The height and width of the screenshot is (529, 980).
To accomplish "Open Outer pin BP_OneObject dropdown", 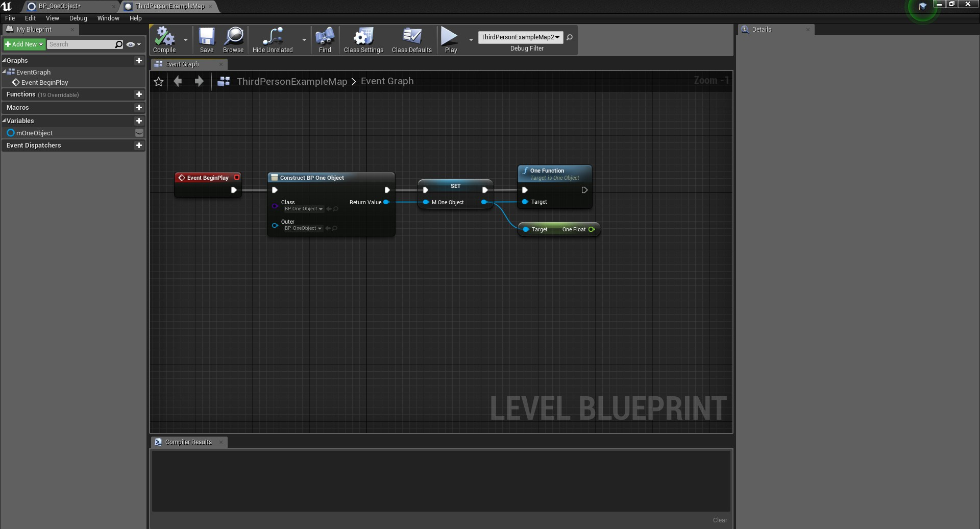I will tap(303, 228).
